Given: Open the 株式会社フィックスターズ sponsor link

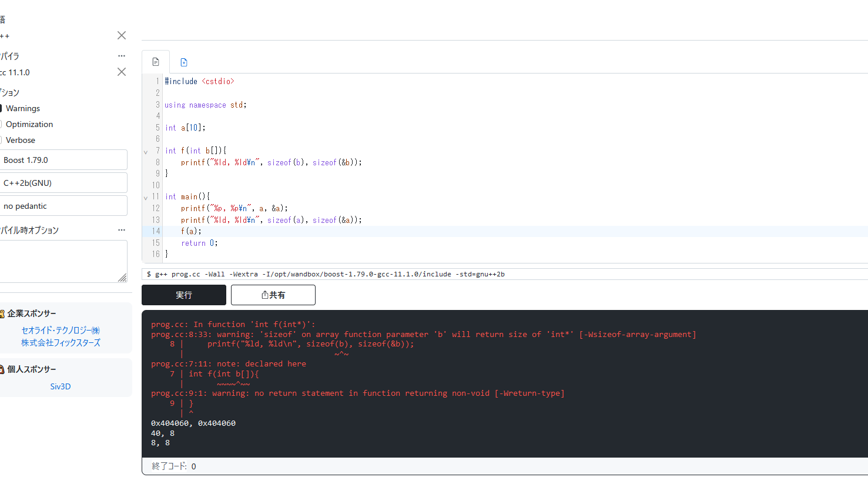Looking at the screenshot, I should coord(61,342).
